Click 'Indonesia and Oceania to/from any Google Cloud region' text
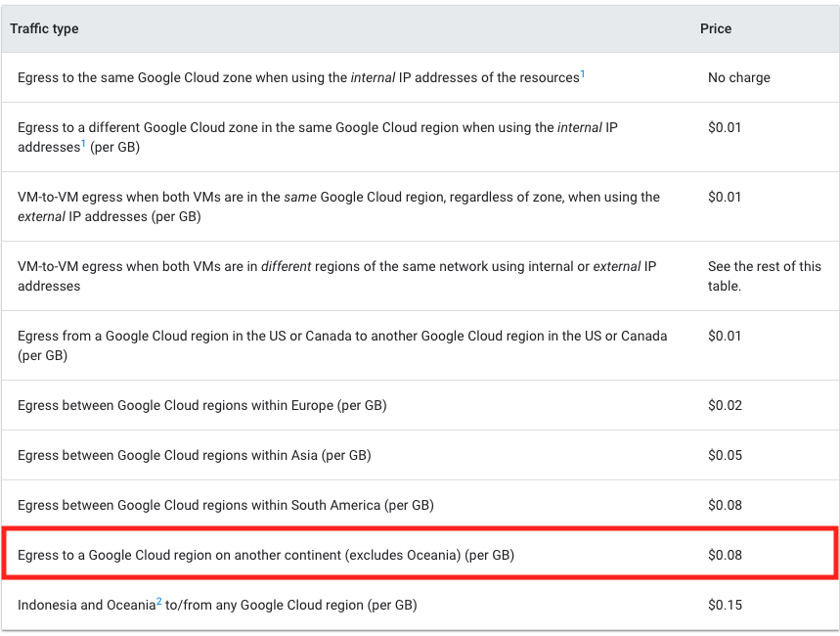This screenshot has height=636, width=840. click(x=217, y=605)
